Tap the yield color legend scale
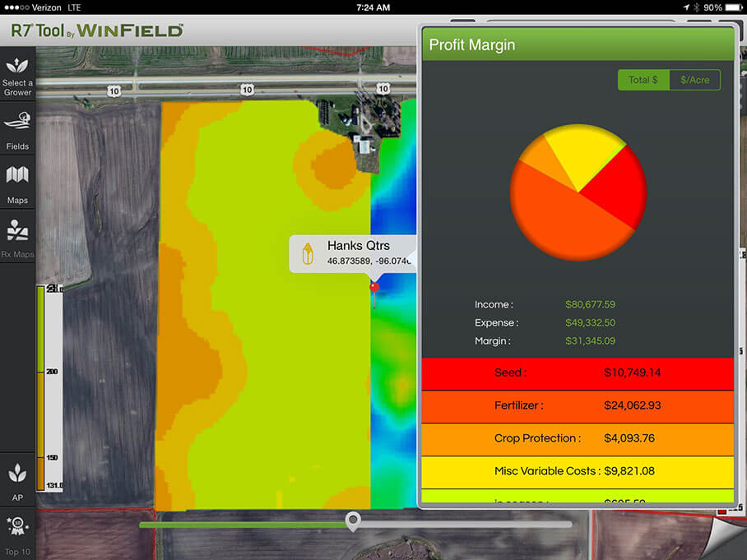 (49, 386)
